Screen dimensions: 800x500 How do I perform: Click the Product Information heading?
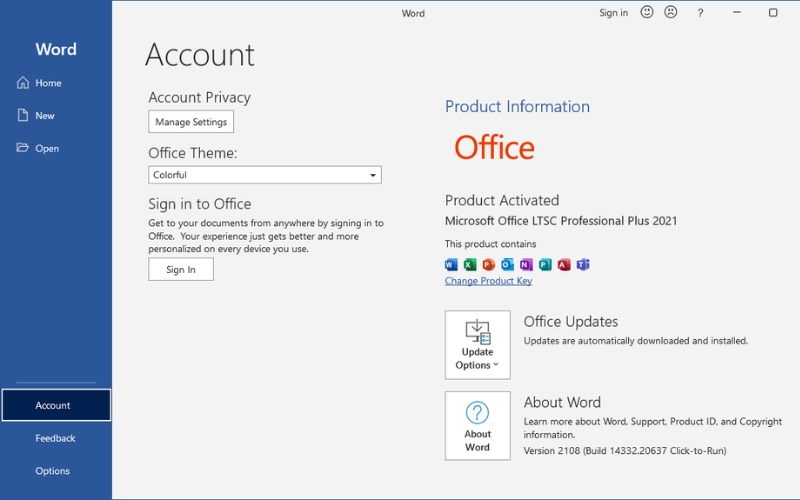tap(517, 106)
